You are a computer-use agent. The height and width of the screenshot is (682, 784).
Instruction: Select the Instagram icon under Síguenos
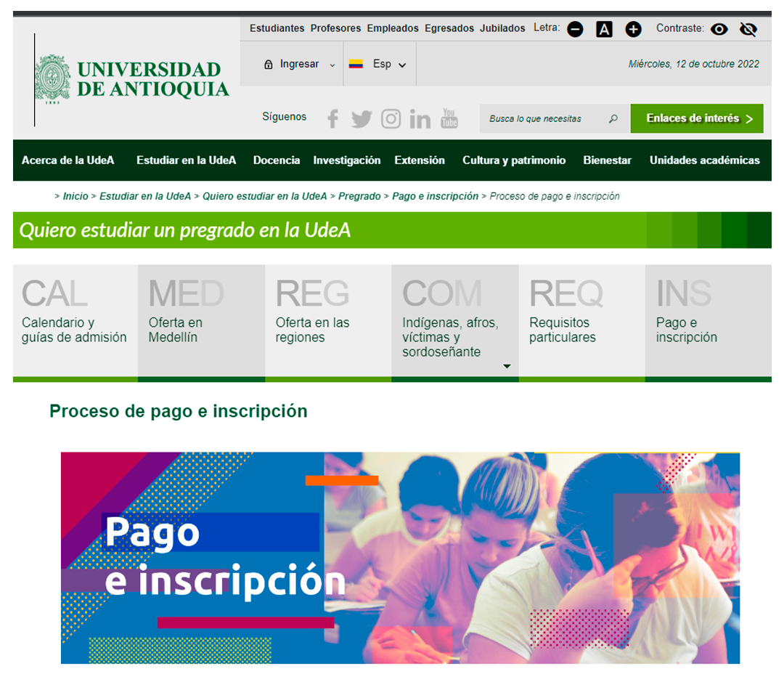(391, 118)
